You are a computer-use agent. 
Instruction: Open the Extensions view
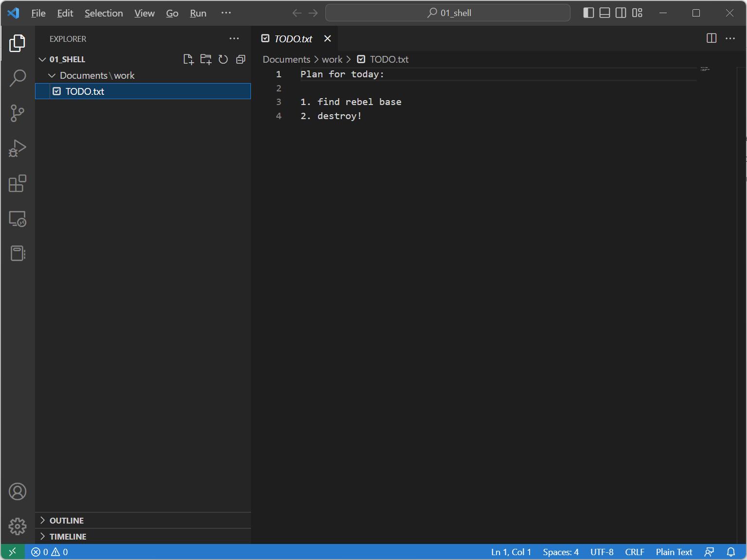click(x=18, y=184)
